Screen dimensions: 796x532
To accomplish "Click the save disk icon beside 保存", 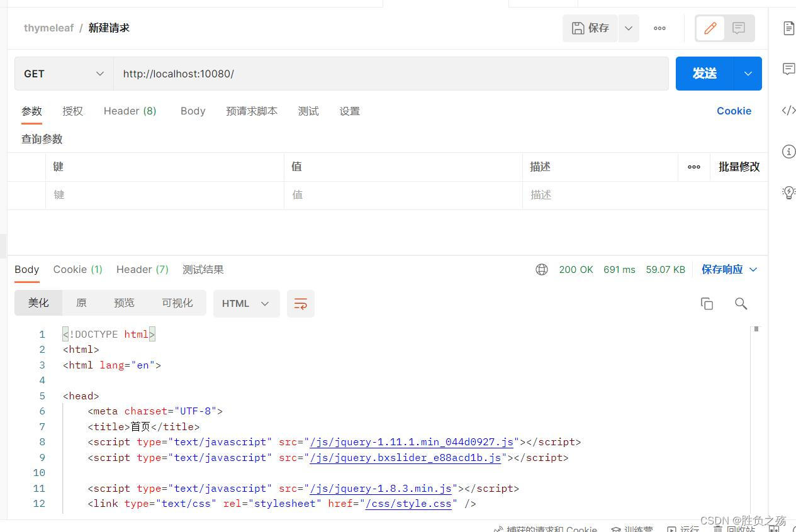I will (578, 28).
